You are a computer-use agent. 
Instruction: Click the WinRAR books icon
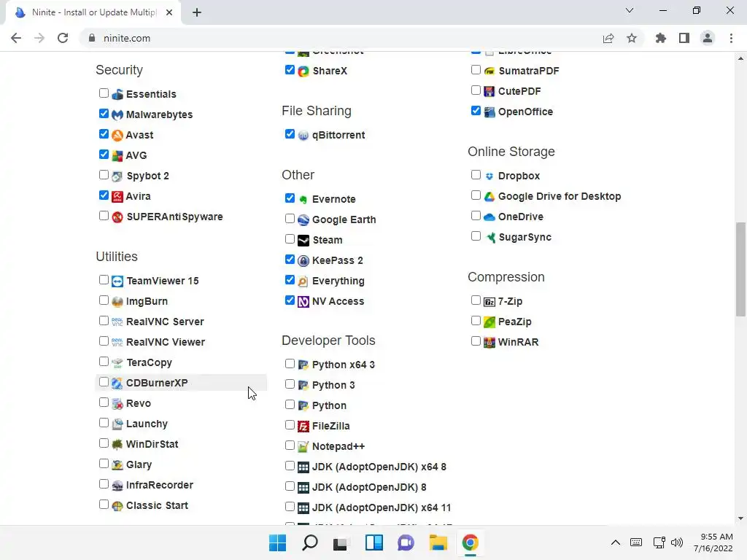(489, 343)
